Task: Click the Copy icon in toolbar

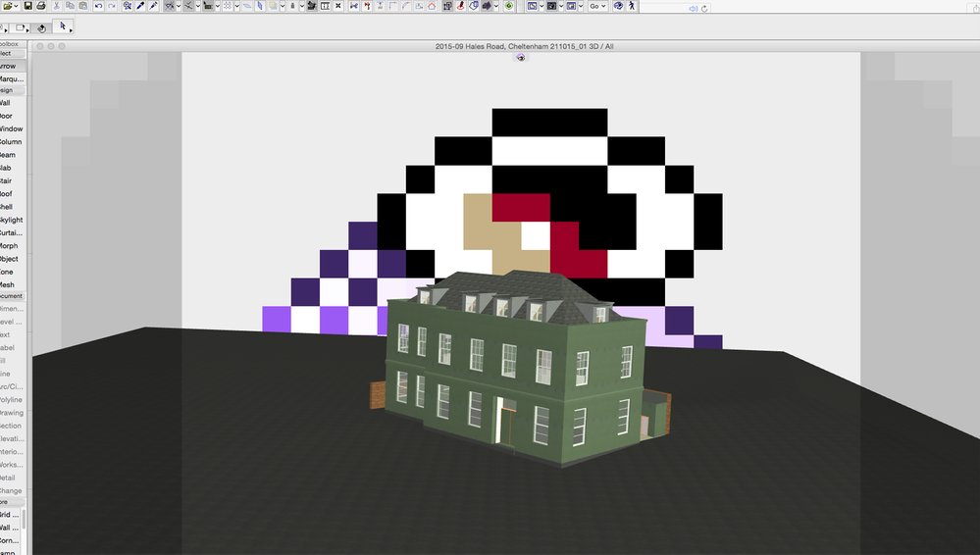Action: click(x=70, y=6)
